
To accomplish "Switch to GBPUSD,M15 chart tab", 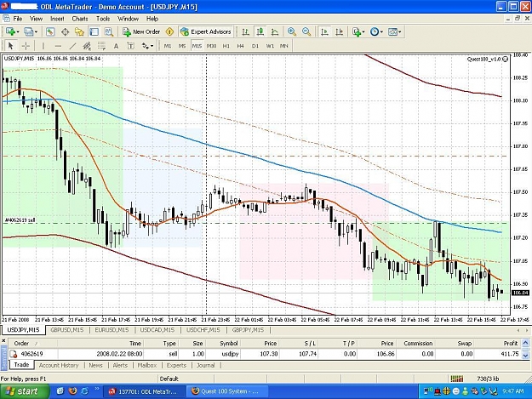I will [x=67, y=330].
